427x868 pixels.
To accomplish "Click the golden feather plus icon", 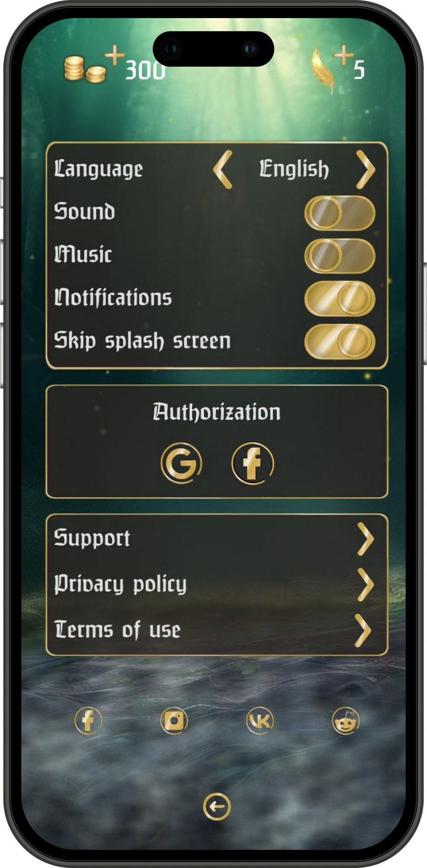I will pos(343,55).
